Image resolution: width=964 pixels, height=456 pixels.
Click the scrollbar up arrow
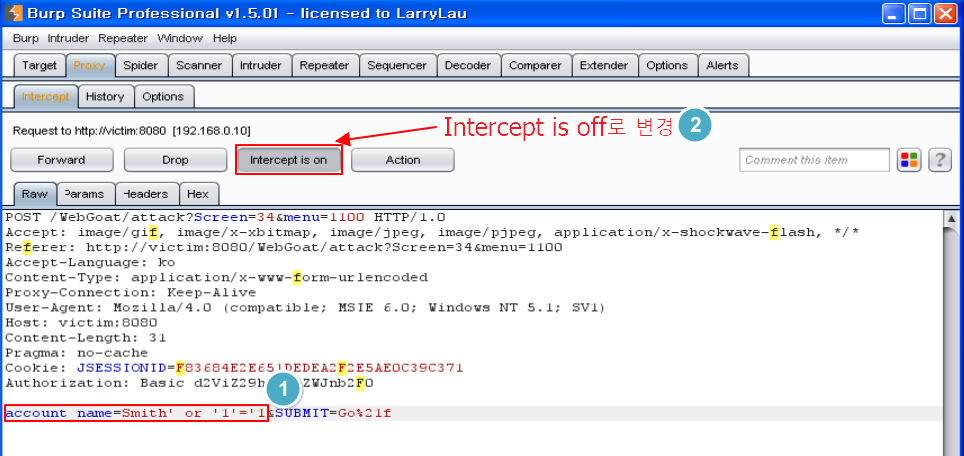click(952, 218)
